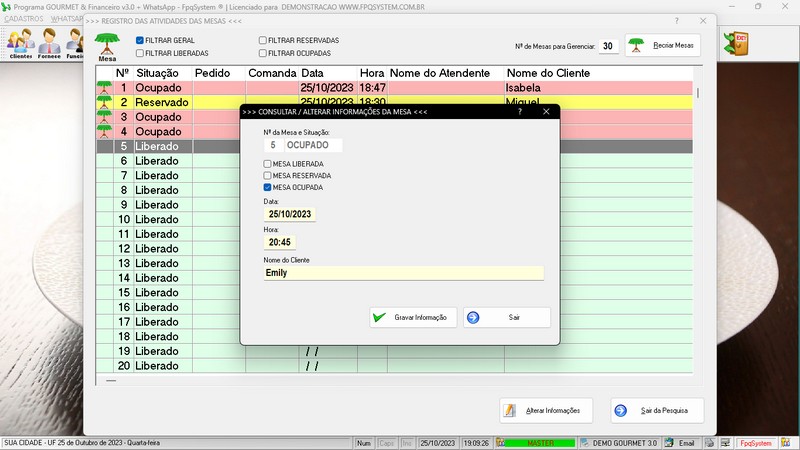This screenshot has width=800, height=450.
Task: Toggle the FILTRAR GERAL checkbox
Action: click(140, 40)
